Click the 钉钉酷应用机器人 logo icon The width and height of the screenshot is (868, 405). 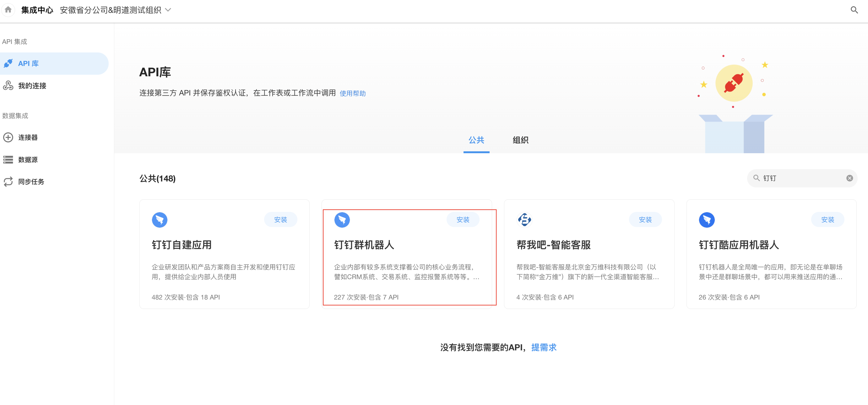pyautogui.click(x=707, y=220)
